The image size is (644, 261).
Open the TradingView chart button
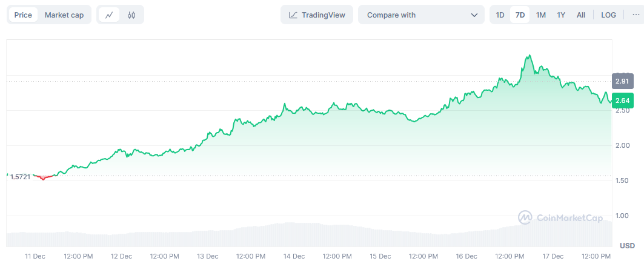(317, 15)
